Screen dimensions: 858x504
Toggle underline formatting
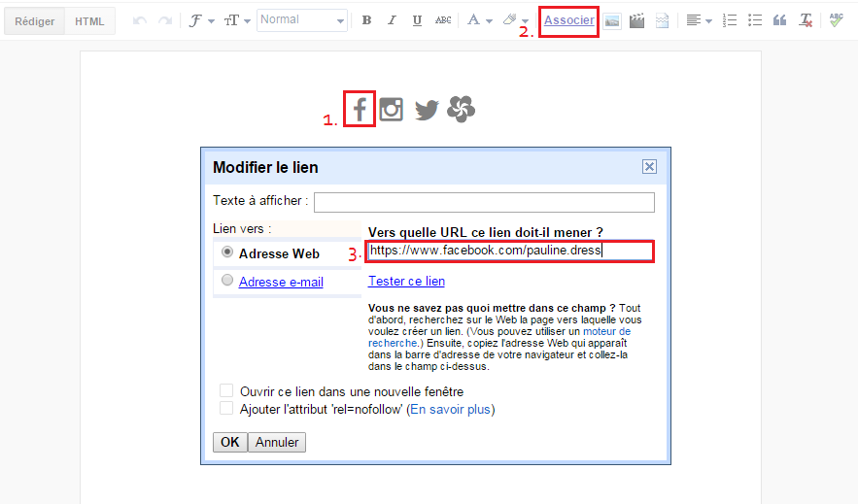click(x=417, y=20)
